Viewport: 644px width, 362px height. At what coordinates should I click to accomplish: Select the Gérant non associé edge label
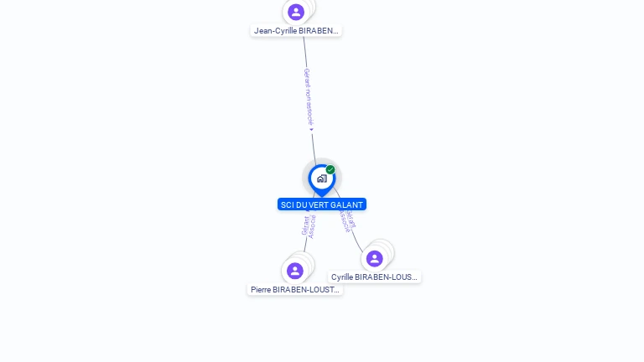[309, 97]
